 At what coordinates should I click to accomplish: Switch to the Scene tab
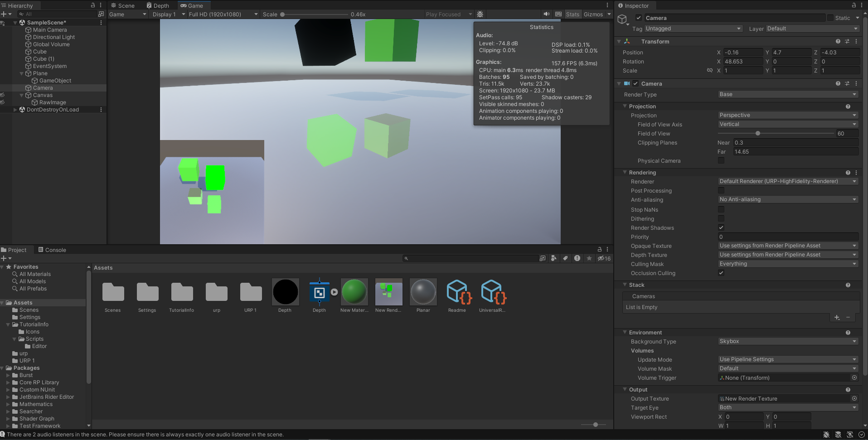[123, 5]
